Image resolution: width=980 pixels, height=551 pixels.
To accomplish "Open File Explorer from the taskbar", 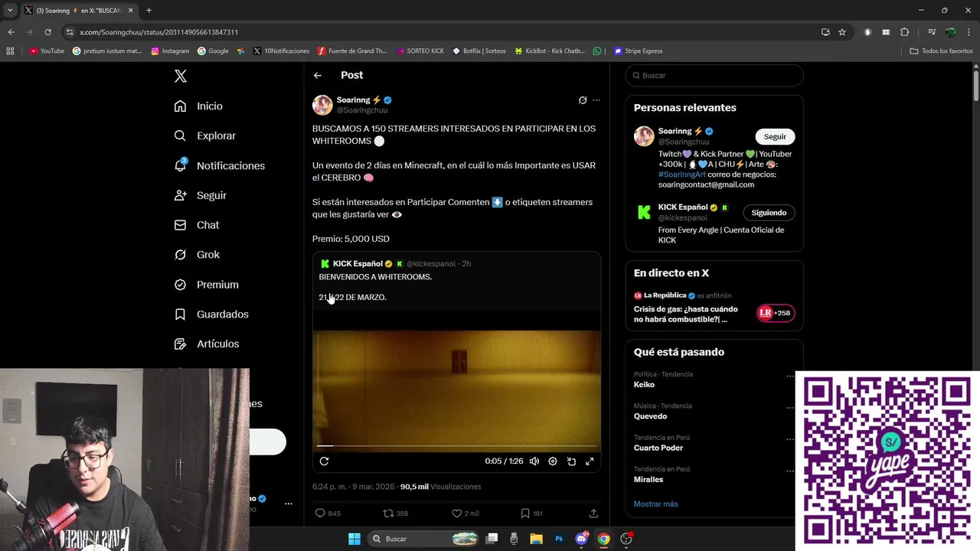I will tap(537, 539).
